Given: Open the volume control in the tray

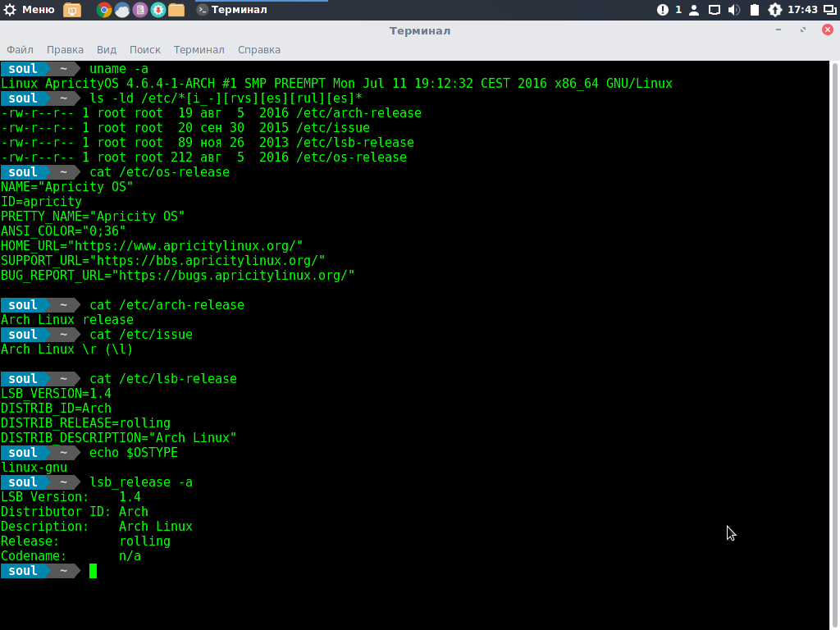Looking at the screenshot, I should [x=734, y=10].
